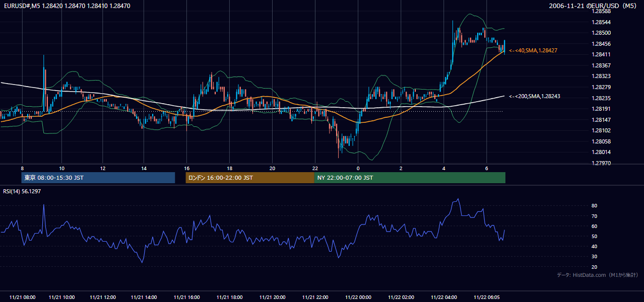Click the RSI 50 level label
644x302 pixels.
coord(595,236)
